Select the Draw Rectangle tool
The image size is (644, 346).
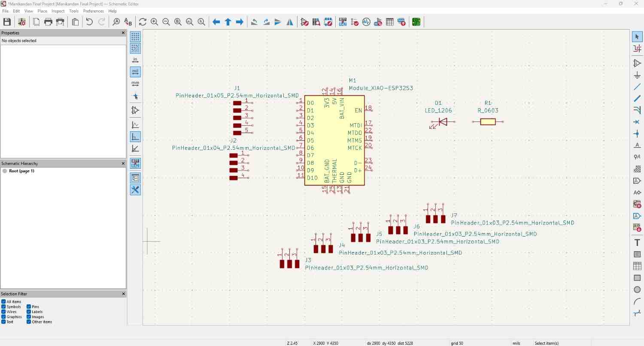point(637,278)
